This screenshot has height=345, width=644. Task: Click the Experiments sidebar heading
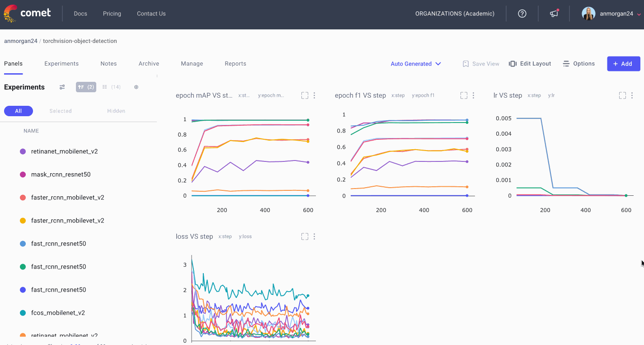24,87
